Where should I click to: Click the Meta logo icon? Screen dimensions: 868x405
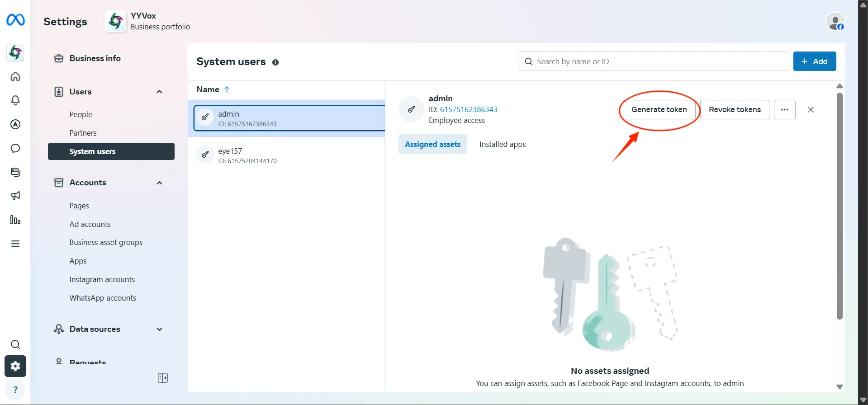pyautogui.click(x=15, y=20)
